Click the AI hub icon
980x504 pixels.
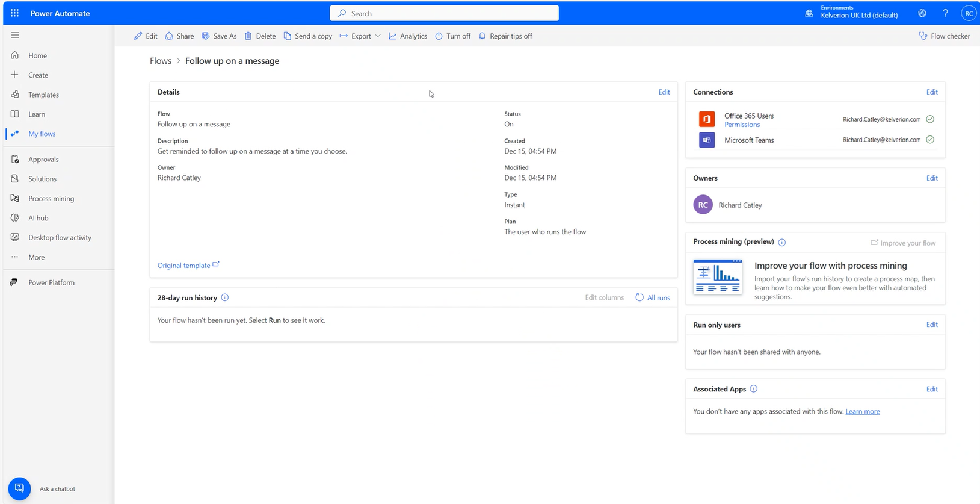[x=15, y=218]
